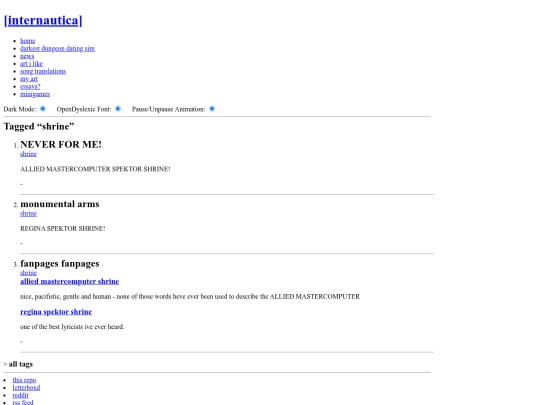The width and height of the screenshot is (540, 405).
Task: Open the essays? navigation link
Action: point(30,86)
